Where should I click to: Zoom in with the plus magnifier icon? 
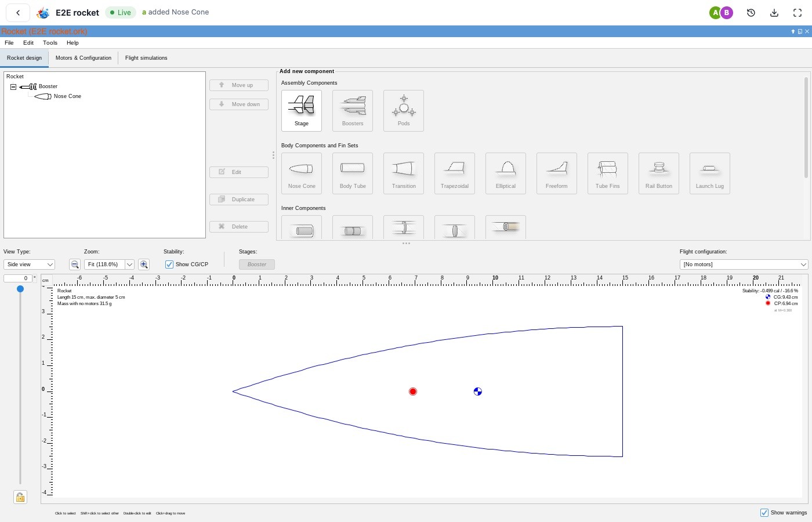(144, 264)
